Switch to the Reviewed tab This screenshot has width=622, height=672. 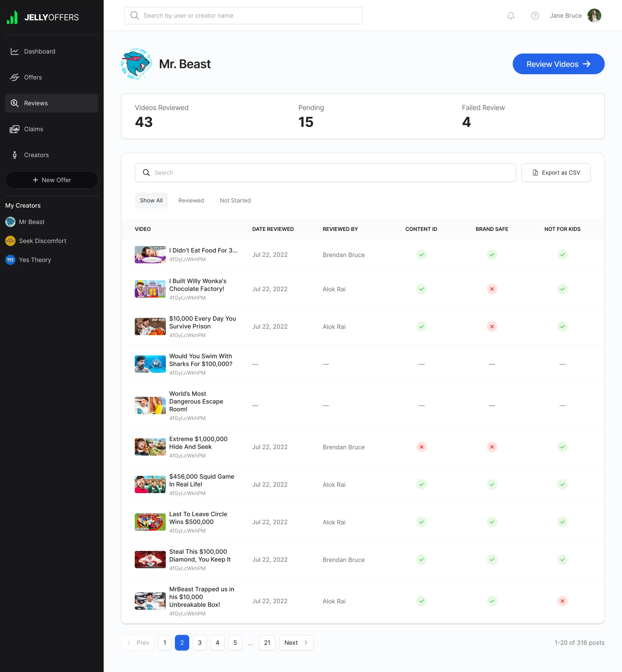click(x=191, y=200)
